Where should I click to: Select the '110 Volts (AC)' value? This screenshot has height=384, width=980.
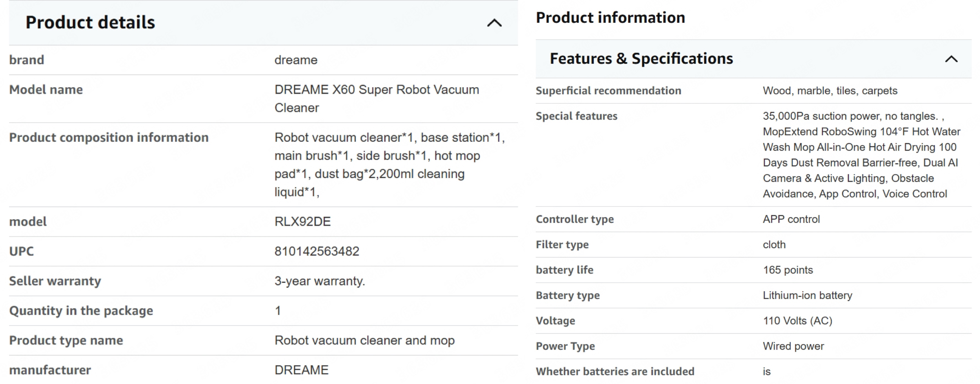[x=798, y=321]
